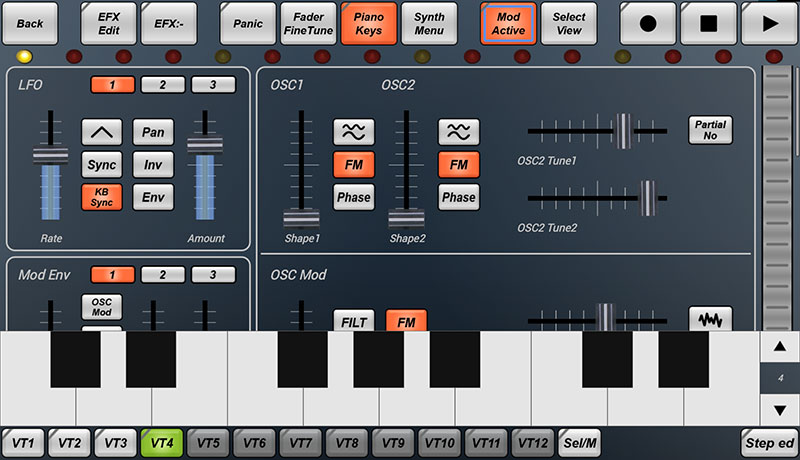Open the Synth Menu

pyautogui.click(x=429, y=23)
